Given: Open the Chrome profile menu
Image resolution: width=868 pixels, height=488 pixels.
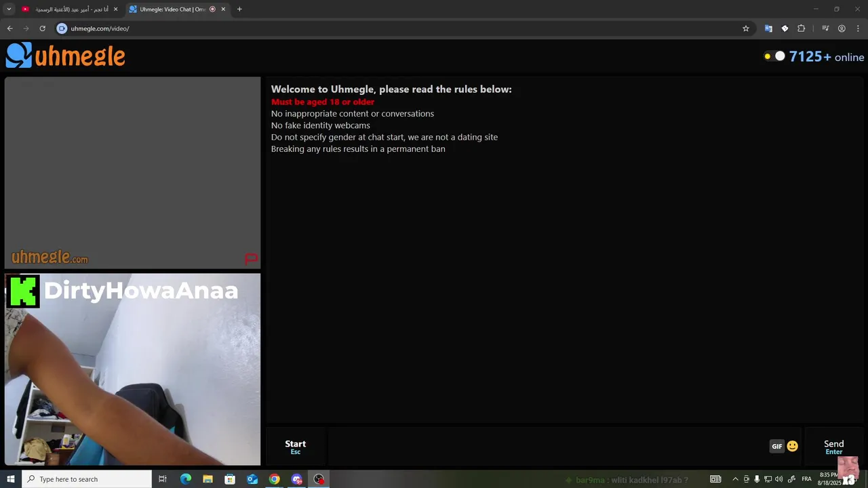Looking at the screenshot, I should (x=842, y=28).
